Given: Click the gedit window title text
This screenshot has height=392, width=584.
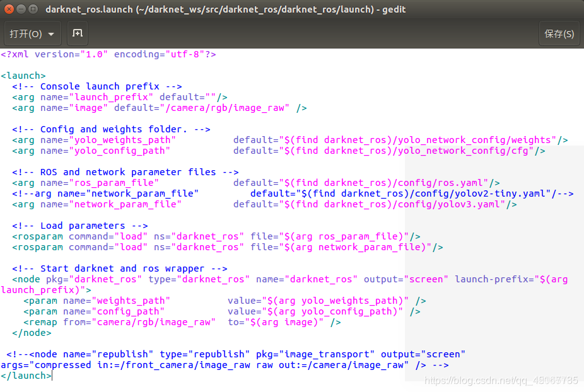Looking at the screenshot, I should pyautogui.click(x=225, y=9).
